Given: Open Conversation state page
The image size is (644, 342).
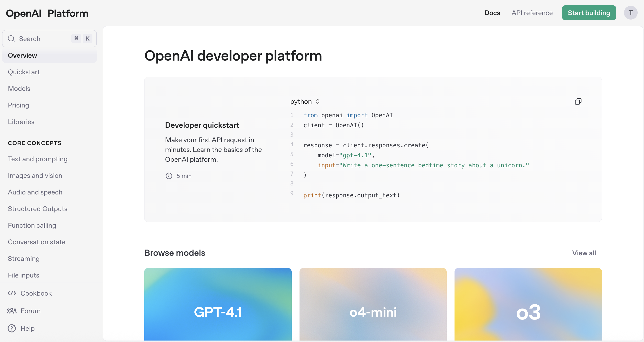Looking at the screenshot, I should pyautogui.click(x=36, y=242).
